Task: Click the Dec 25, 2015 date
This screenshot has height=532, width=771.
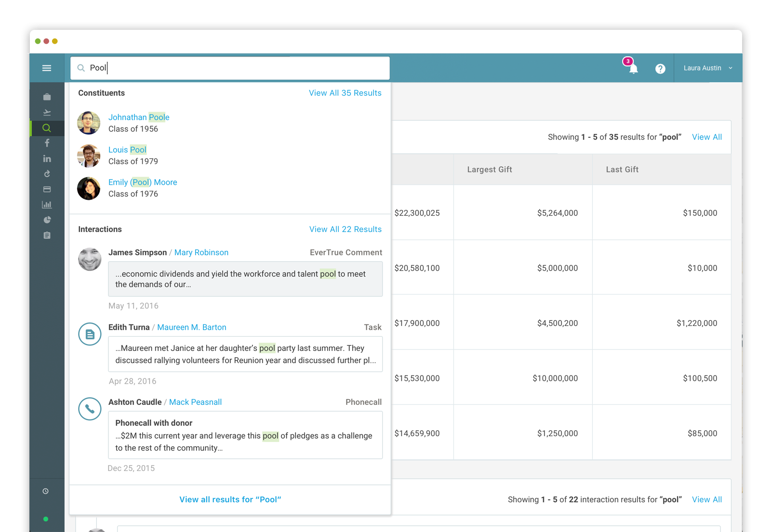Action: [131, 468]
